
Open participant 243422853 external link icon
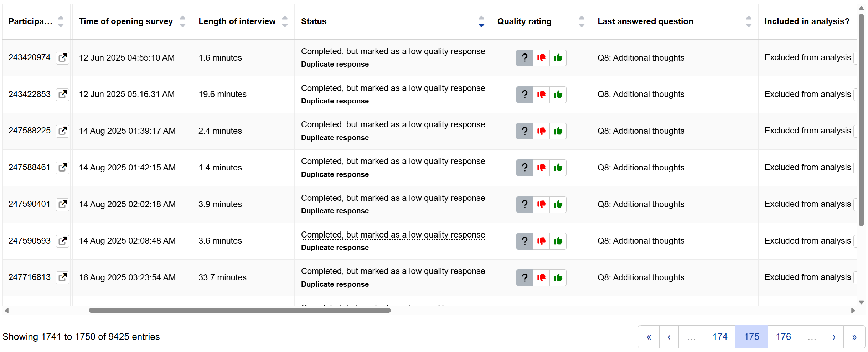(x=63, y=95)
